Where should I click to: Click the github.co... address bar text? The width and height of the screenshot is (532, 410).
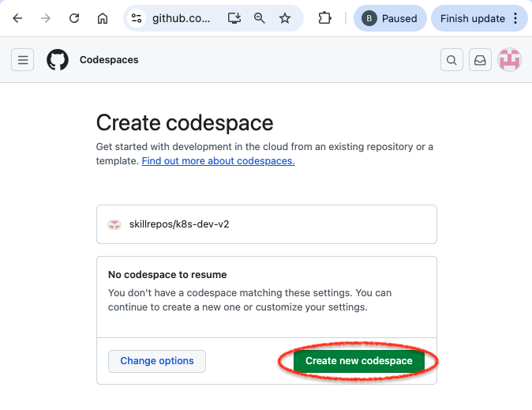[182, 18]
